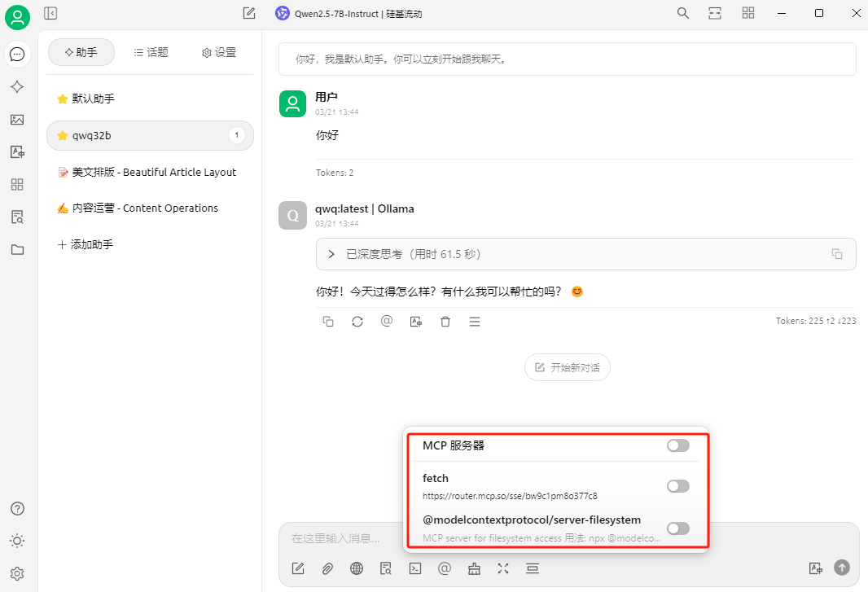Clear context with the broom icon
868x592 pixels.
tap(475, 568)
